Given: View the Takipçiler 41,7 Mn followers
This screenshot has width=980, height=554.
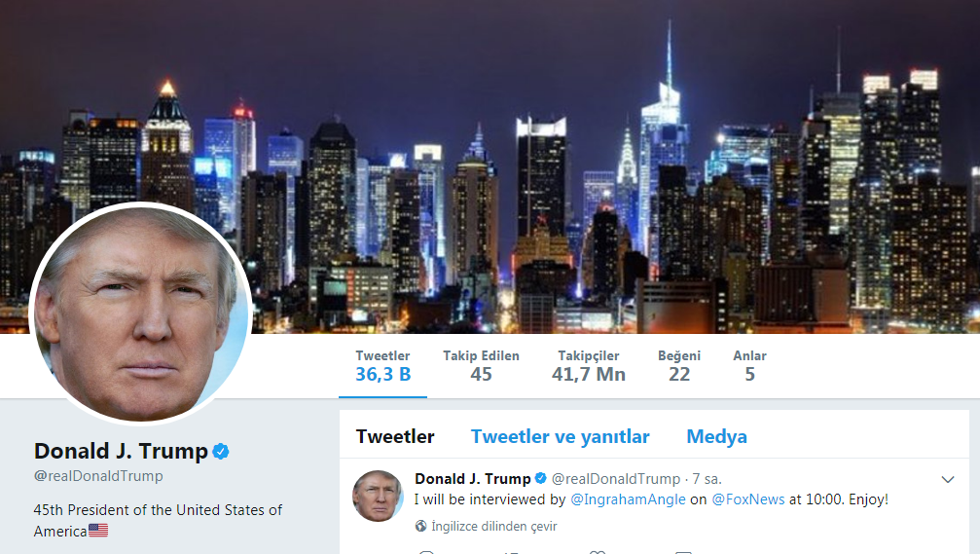Looking at the screenshot, I should click(x=588, y=366).
